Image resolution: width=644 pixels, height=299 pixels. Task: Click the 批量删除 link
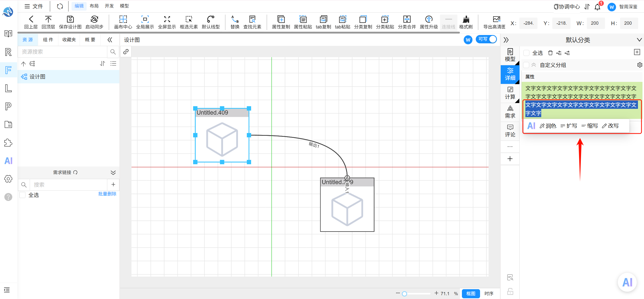(107, 194)
